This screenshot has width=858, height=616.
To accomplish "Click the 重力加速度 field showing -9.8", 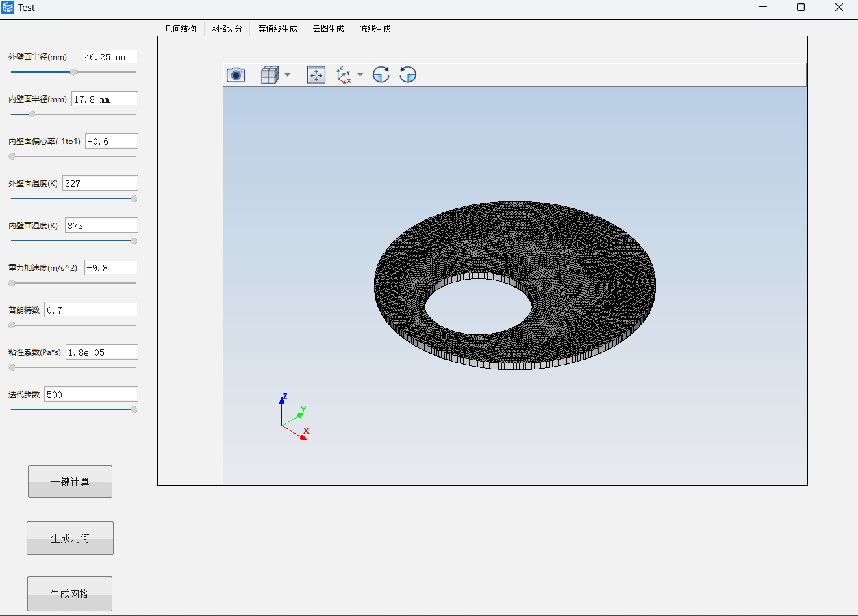I will coord(111,268).
